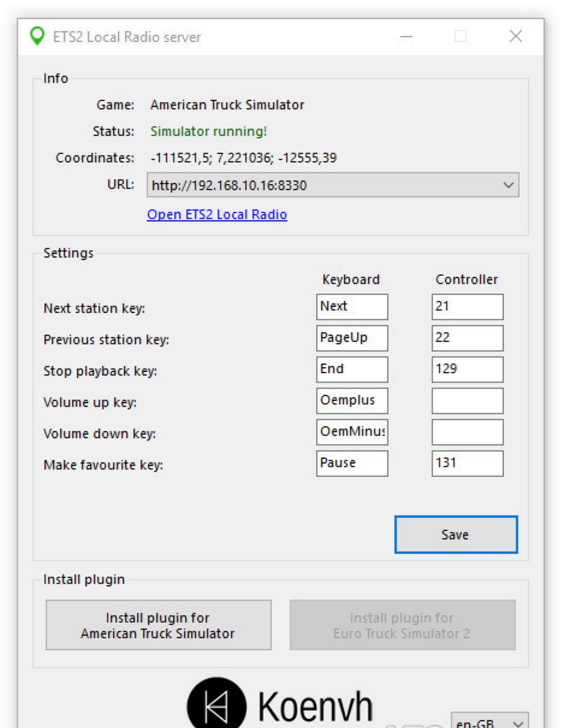This screenshot has width=565, height=728.
Task: Click the empty Volume up controller field
Action: pyautogui.click(x=467, y=401)
